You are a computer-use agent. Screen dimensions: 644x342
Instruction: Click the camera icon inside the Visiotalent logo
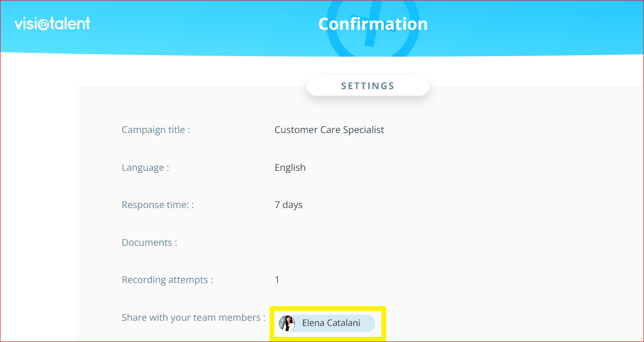pos(43,24)
